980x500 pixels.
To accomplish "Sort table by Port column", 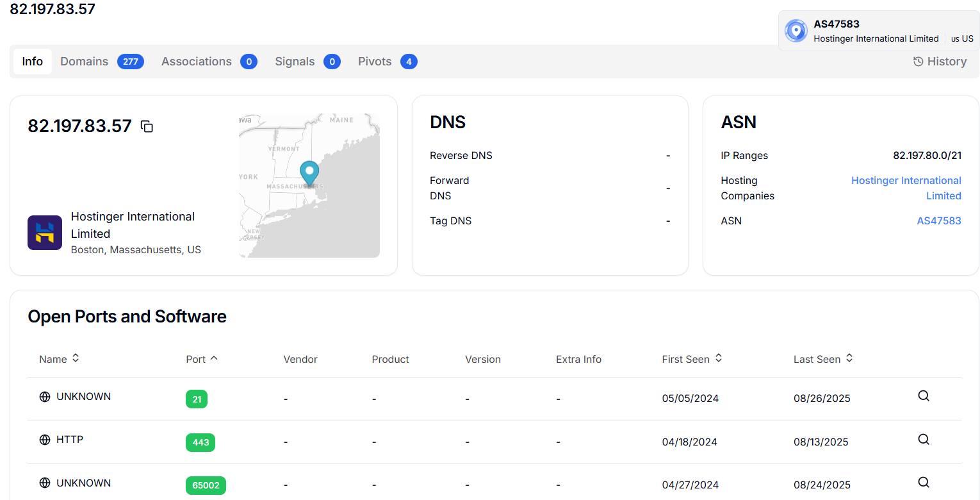I will [x=202, y=359].
